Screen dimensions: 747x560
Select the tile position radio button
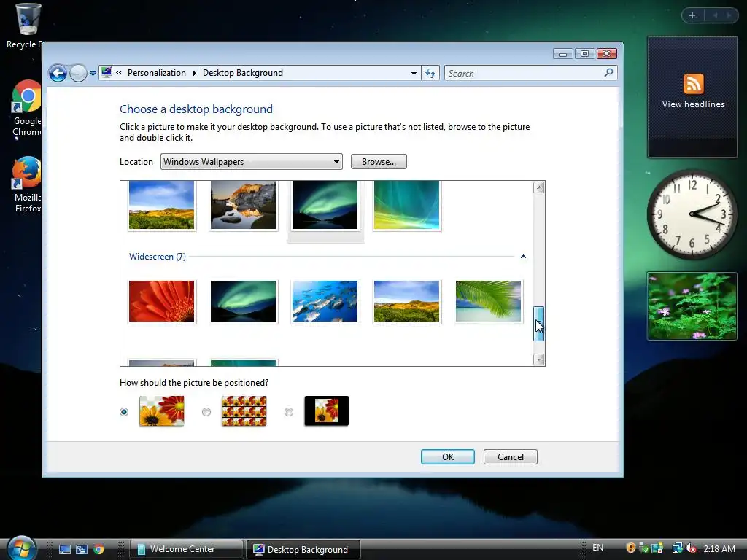tap(206, 412)
